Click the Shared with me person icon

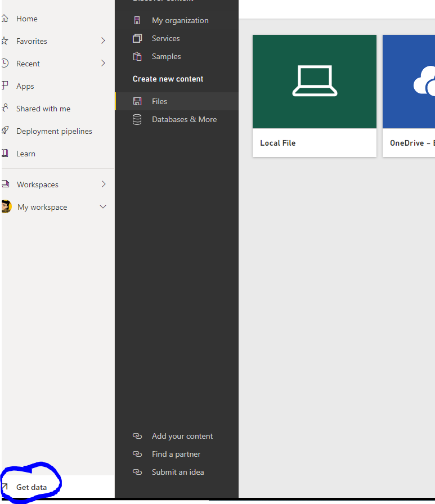pyautogui.click(x=5, y=108)
